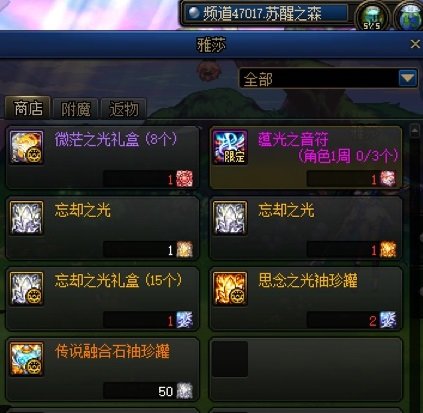Select the 忘却之光礼盒 (15个) icon
Image resolution: width=423 pixels, height=413 pixels.
[x=26, y=288]
